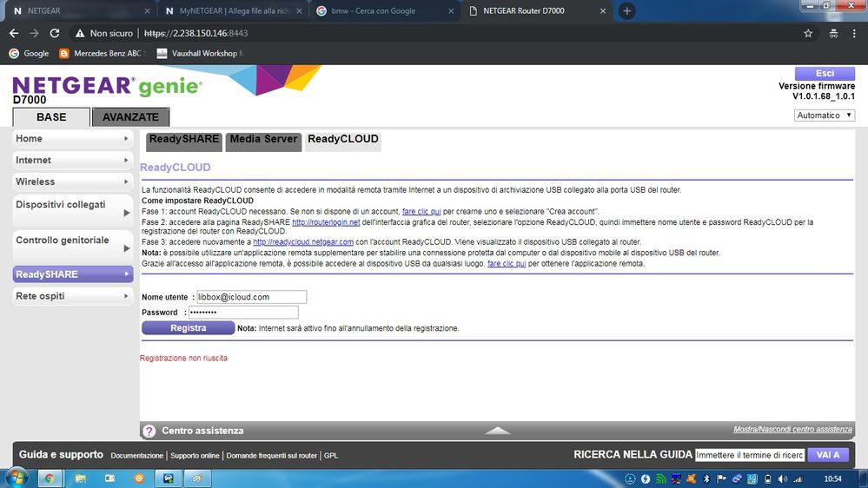Click 'fare clic qui' remote application link
Image resolution: width=868 pixels, height=488 pixels.
pyautogui.click(x=507, y=264)
